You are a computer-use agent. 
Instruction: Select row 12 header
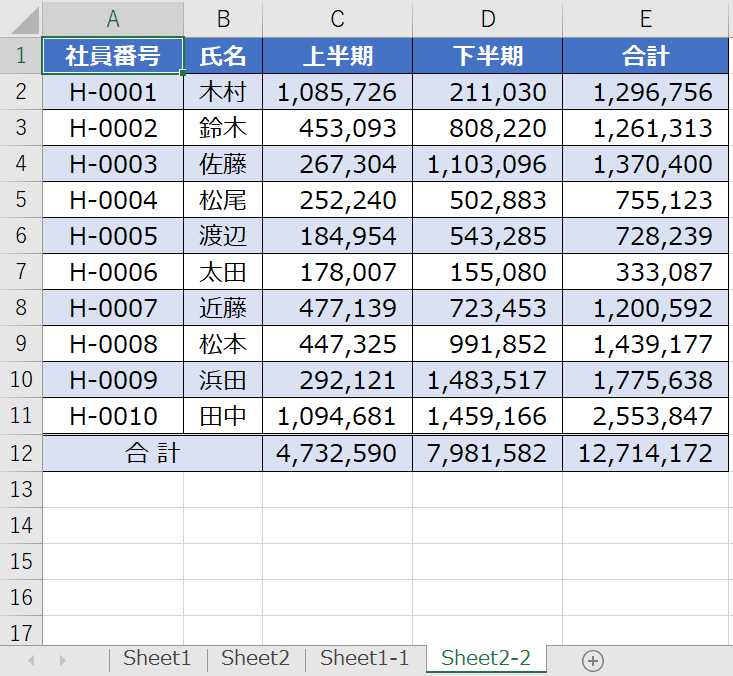coord(21,453)
